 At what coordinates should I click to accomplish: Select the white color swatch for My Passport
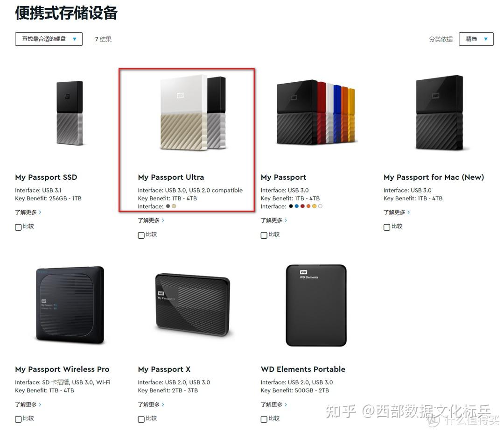point(320,206)
